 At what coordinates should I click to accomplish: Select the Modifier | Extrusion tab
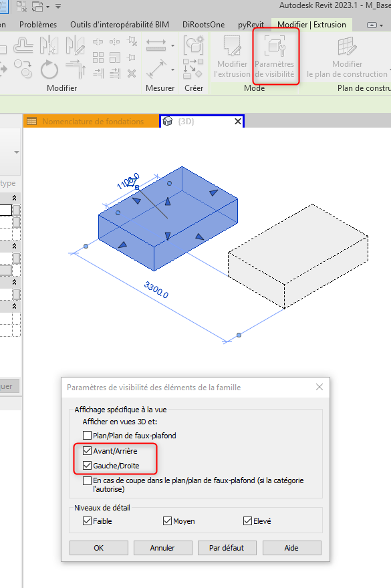click(x=311, y=25)
